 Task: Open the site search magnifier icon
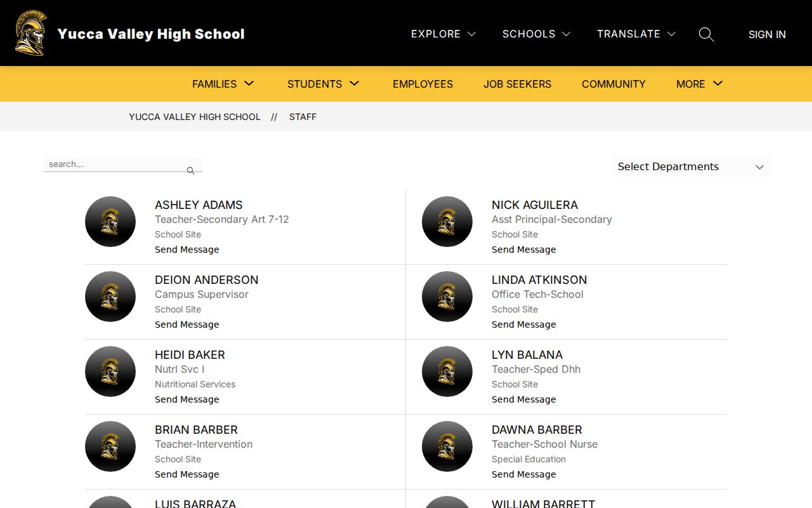point(706,34)
